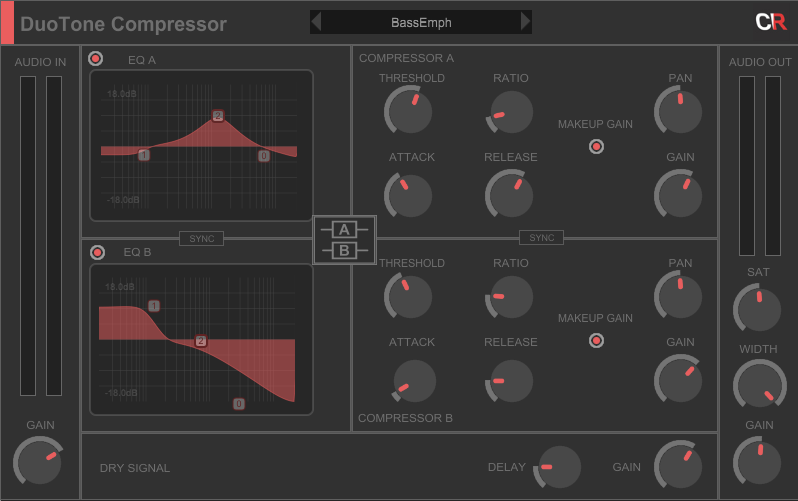The width and height of the screenshot is (798, 501).
Task: Disable Compressor B makeup gain
Action: click(596, 340)
